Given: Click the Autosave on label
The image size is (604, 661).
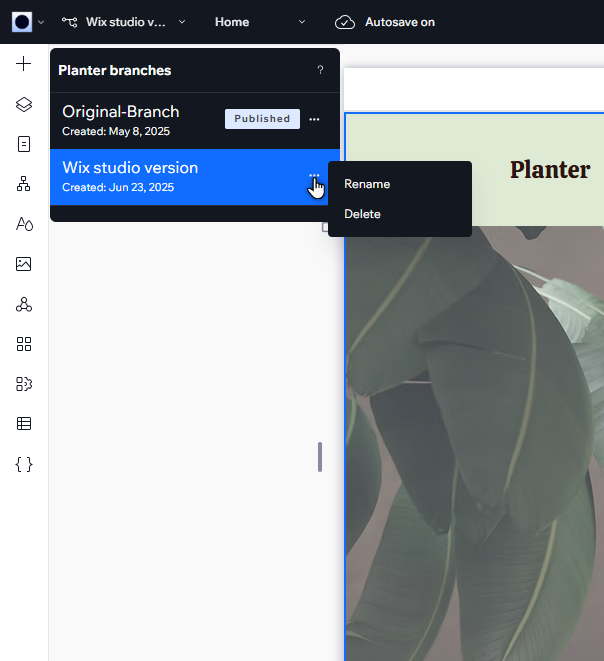Looking at the screenshot, I should [400, 22].
